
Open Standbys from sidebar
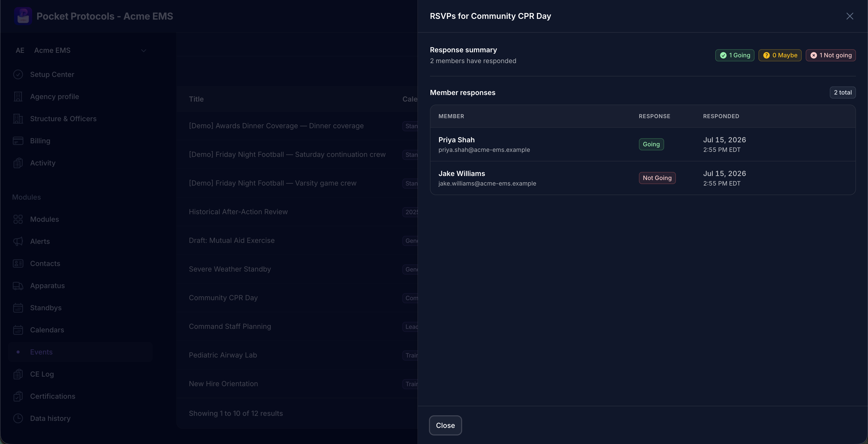[x=81, y=308]
